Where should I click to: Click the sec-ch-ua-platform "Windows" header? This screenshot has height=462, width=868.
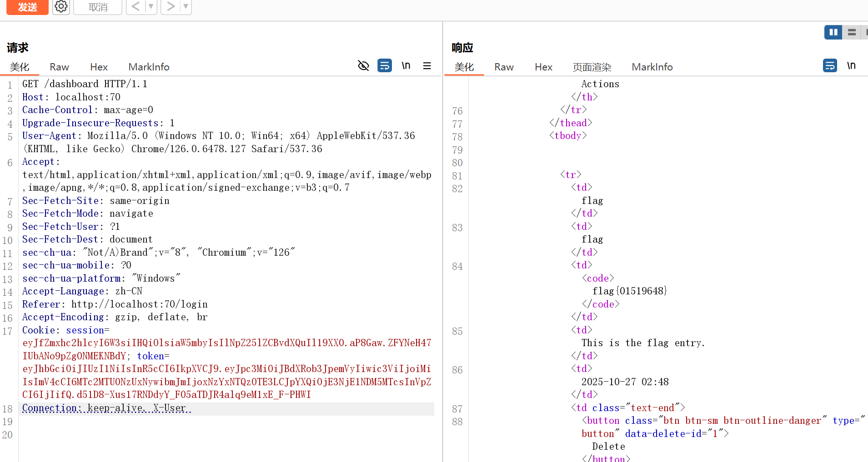coord(101,278)
